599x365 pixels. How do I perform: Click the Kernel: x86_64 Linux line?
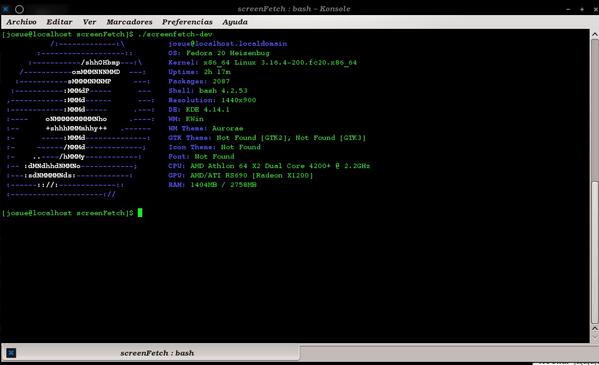pyautogui.click(x=262, y=62)
